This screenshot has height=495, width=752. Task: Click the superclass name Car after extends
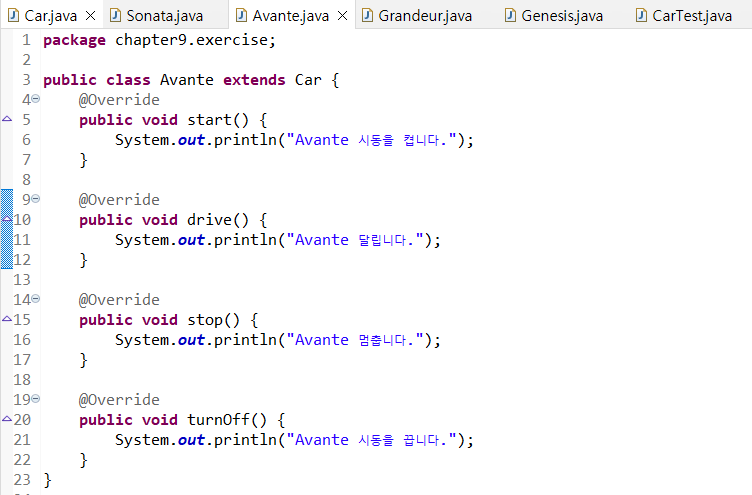(x=308, y=80)
